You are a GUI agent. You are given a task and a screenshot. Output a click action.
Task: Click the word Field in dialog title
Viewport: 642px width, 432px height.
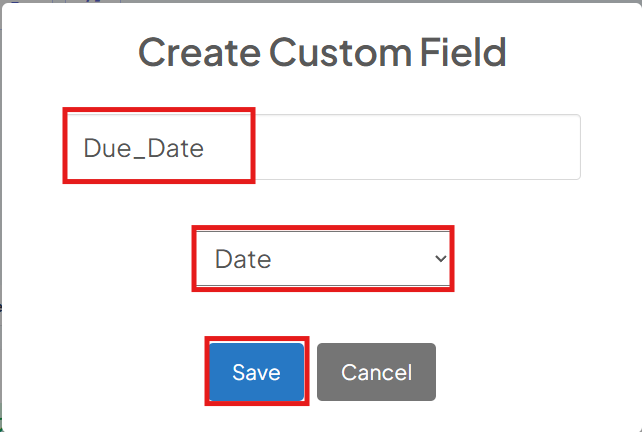coord(463,52)
